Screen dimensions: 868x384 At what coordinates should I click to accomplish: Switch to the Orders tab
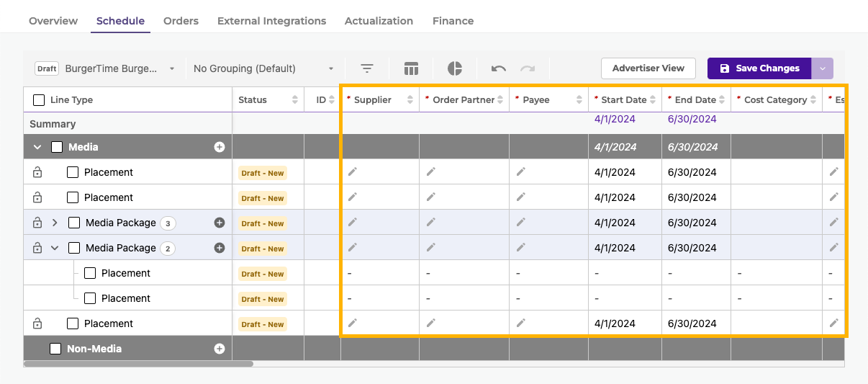pyautogui.click(x=181, y=21)
